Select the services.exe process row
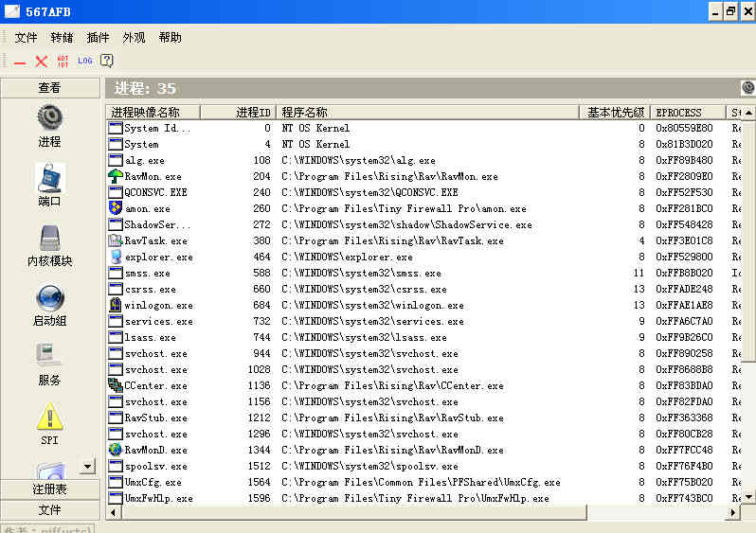Viewport: 756px width, 533px height. [423, 321]
